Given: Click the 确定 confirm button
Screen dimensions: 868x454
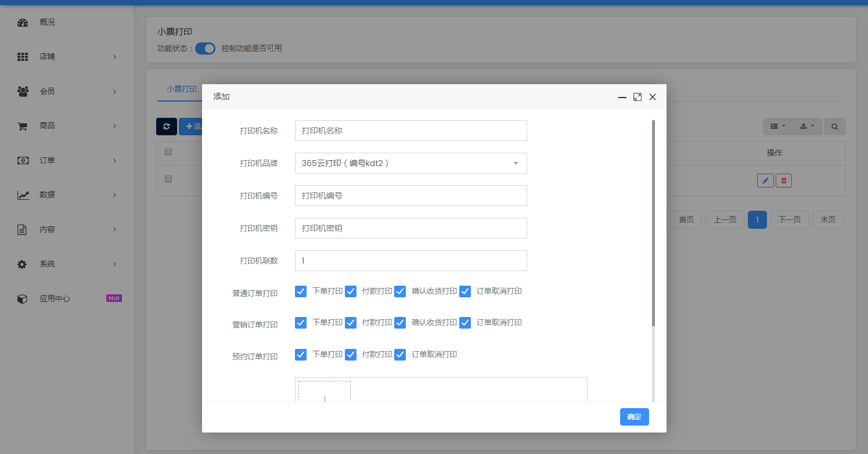Looking at the screenshot, I should tap(635, 417).
